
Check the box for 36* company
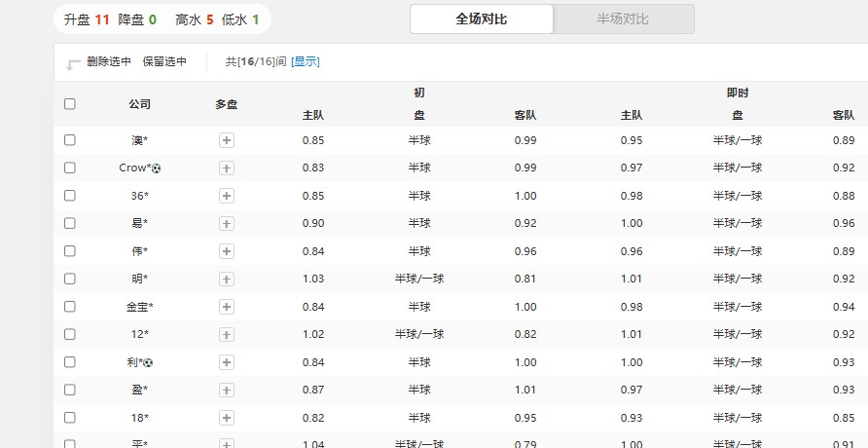click(x=70, y=196)
